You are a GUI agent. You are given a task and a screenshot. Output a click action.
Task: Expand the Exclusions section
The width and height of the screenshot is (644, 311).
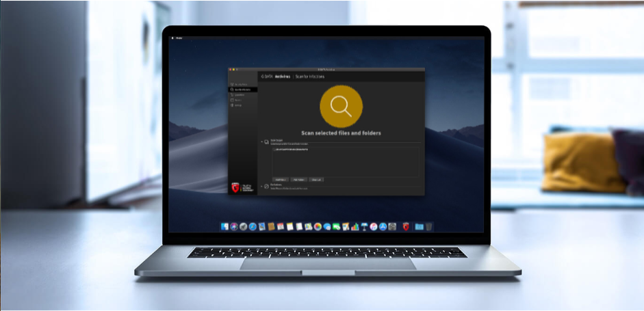point(261,187)
